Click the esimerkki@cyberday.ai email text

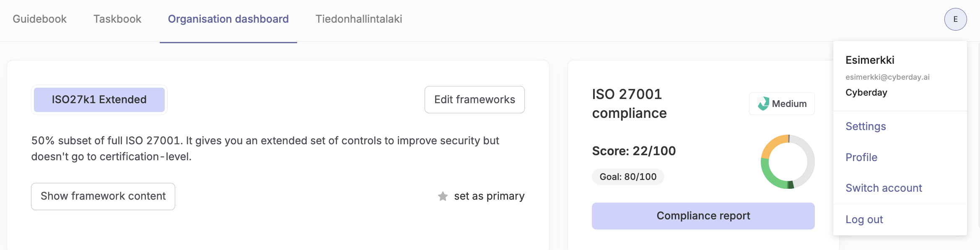(887, 77)
